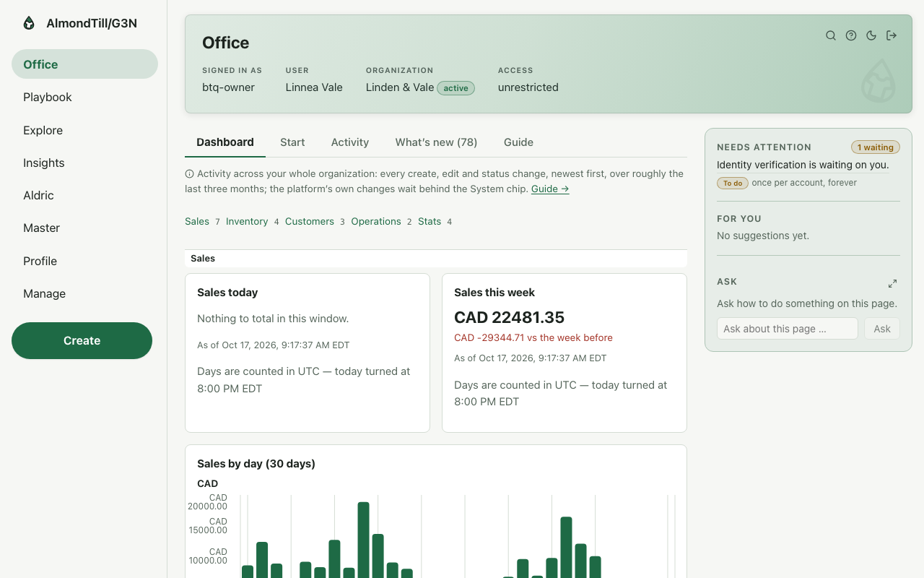Click the To do chip

(x=733, y=183)
